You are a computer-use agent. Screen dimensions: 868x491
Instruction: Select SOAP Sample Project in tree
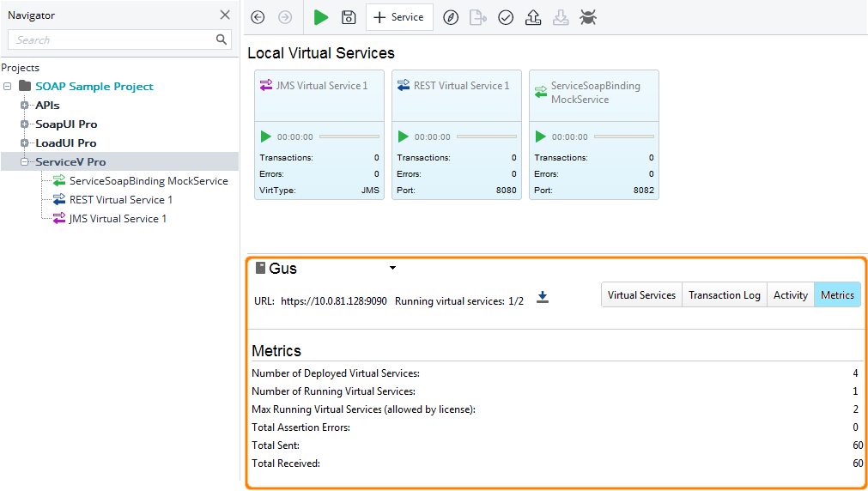click(x=94, y=87)
